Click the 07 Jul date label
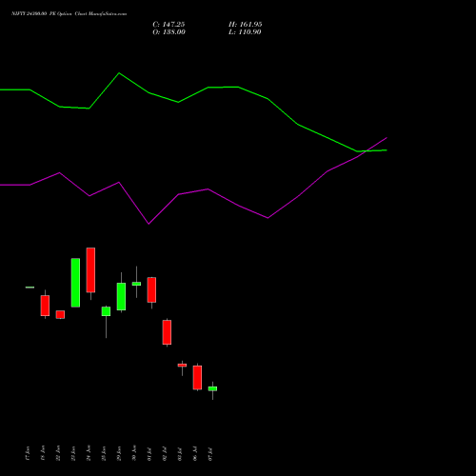 (210, 454)
